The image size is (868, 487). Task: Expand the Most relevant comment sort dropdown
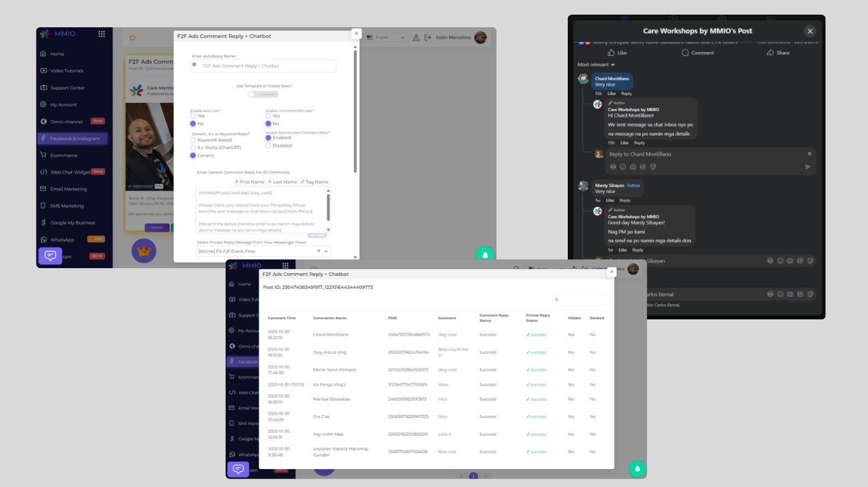(596, 65)
